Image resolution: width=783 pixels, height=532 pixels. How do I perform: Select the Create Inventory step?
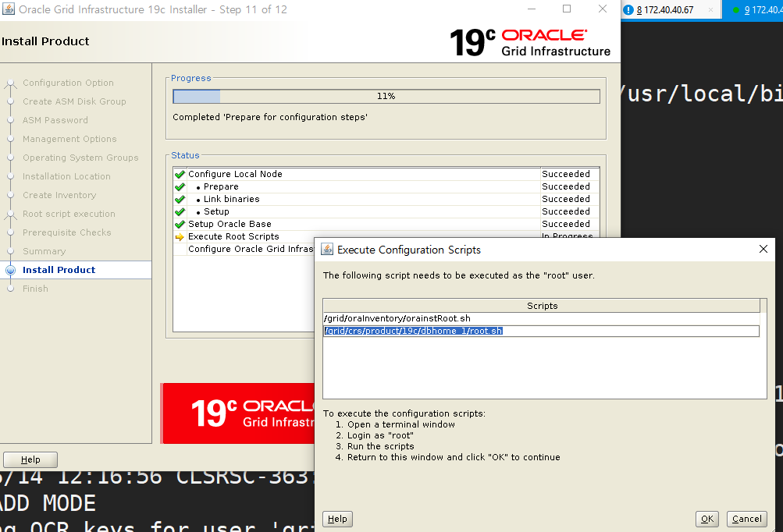(59, 195)
